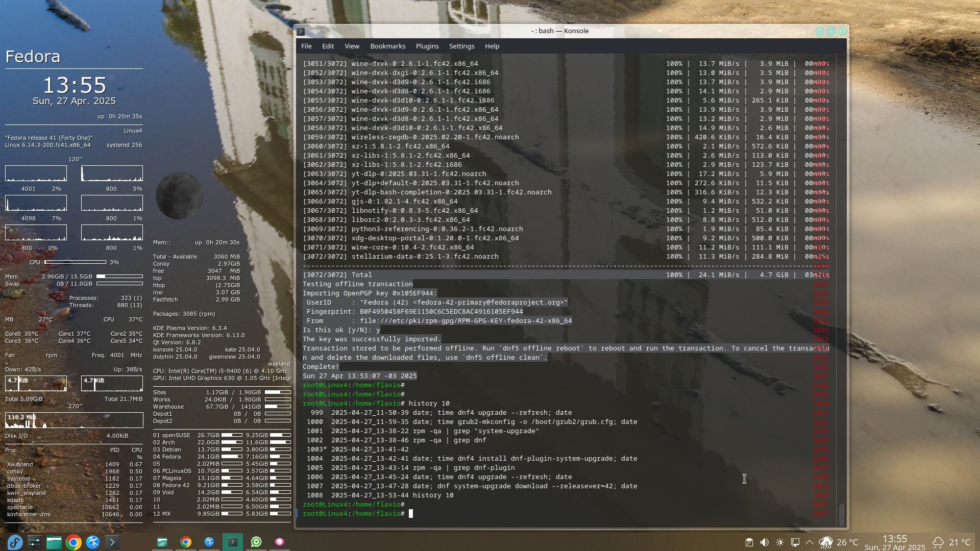Click the "Testing offline transaction" line
This screenshot has height=551, width=980.
[x=358, y=284]
